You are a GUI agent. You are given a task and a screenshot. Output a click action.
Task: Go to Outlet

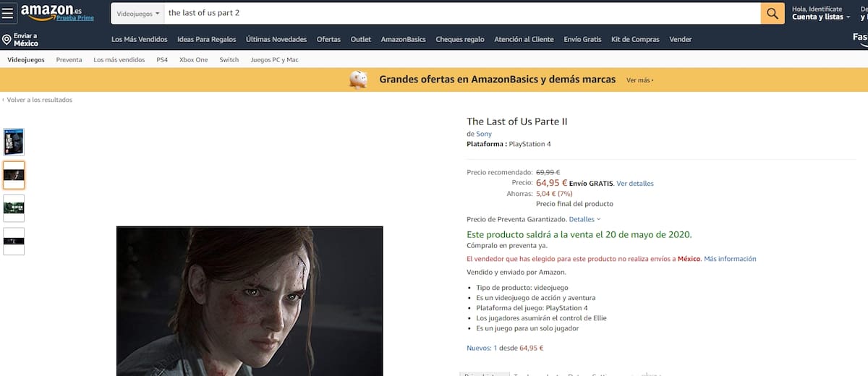361,39
